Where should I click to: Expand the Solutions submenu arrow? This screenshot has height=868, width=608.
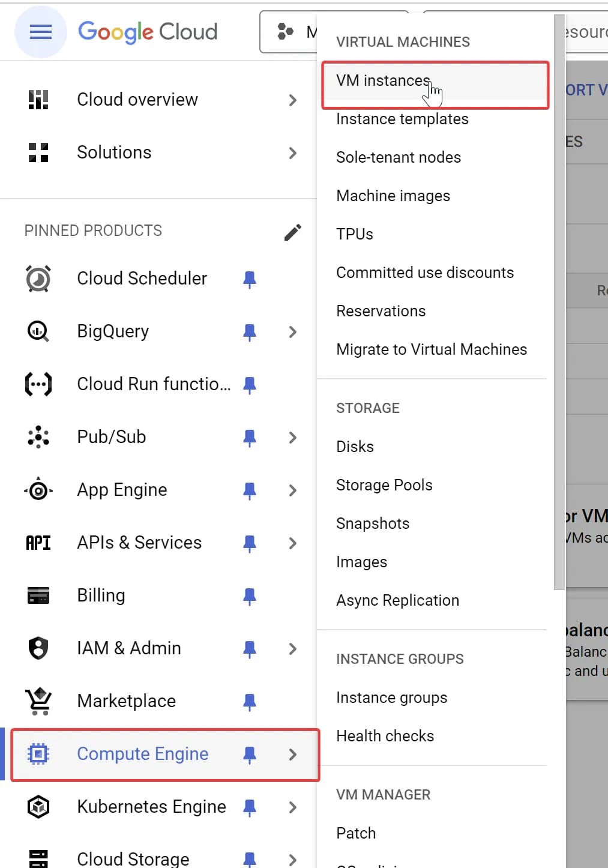(293, 152)
